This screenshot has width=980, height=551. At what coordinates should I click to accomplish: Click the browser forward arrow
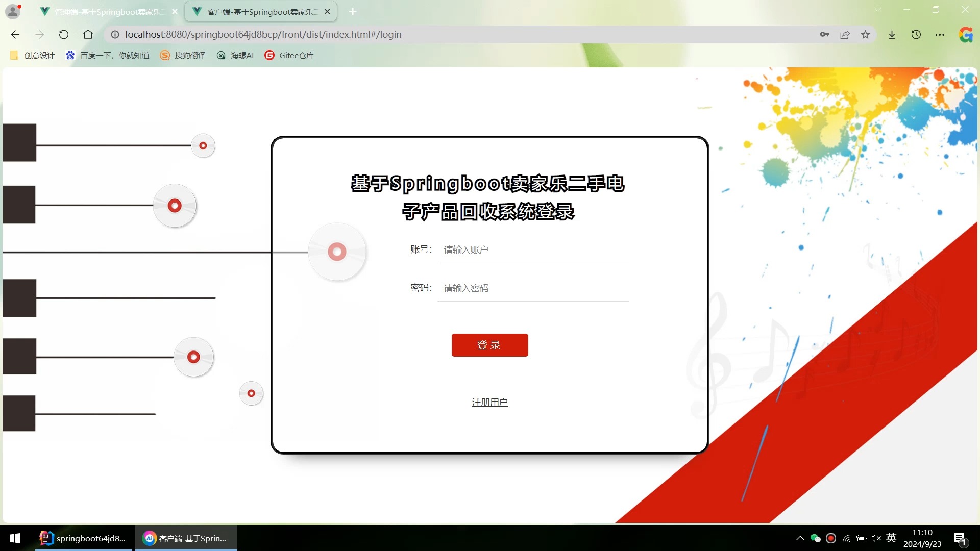click(x=39, y=34)
